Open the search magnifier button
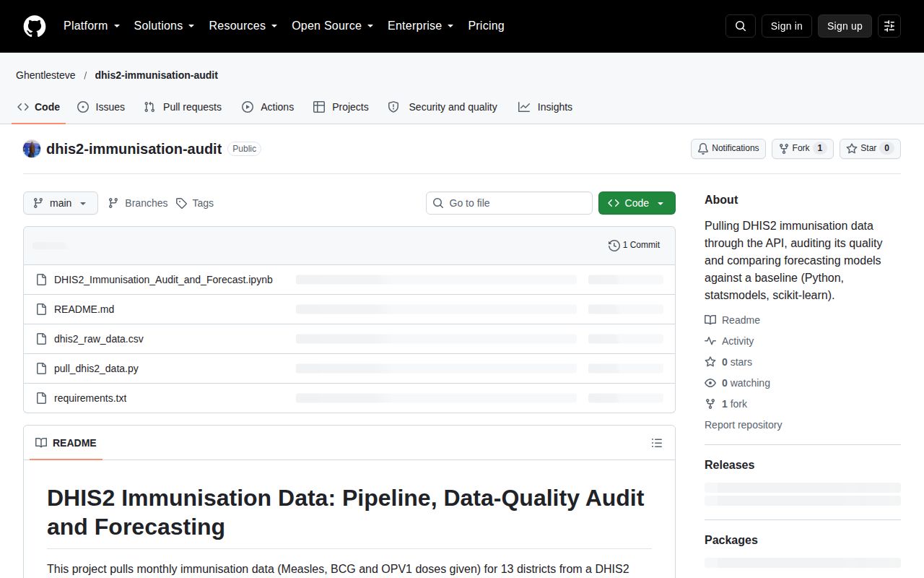The height and width of the screenshot is (578, 924). tap(741, 26)
